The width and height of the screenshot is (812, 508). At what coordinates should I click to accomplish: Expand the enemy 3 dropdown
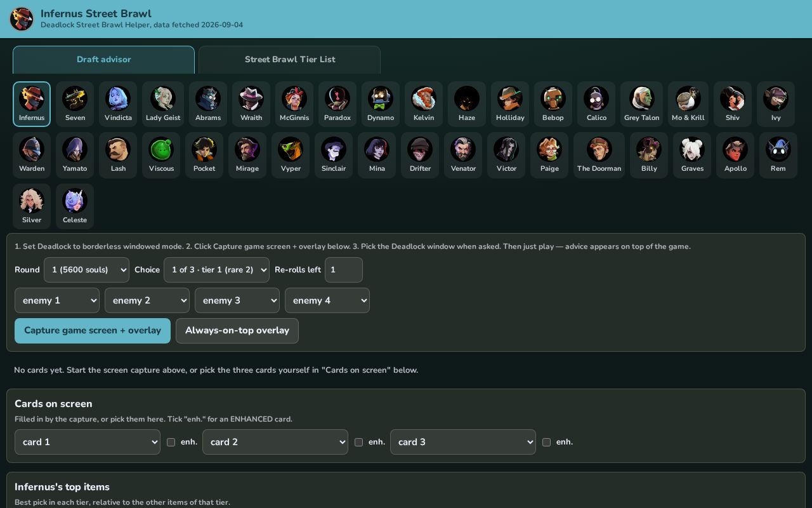coord(237,300)
